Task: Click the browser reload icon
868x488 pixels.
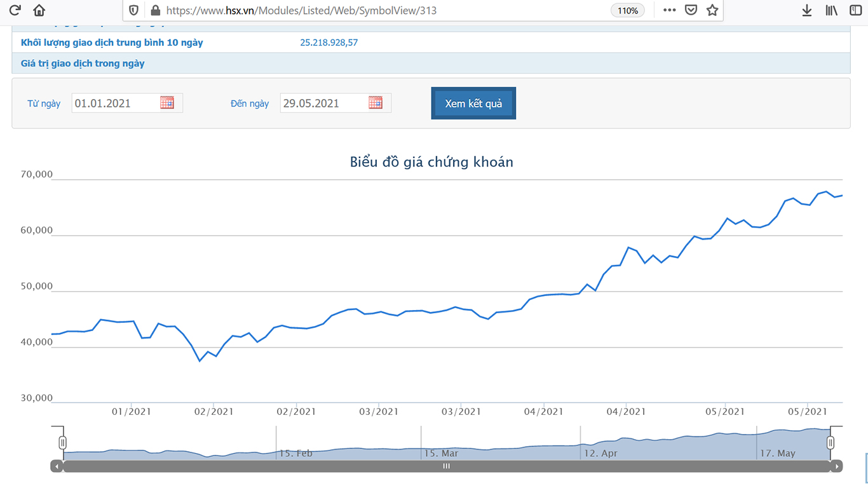Action: (x=15, y=10)
